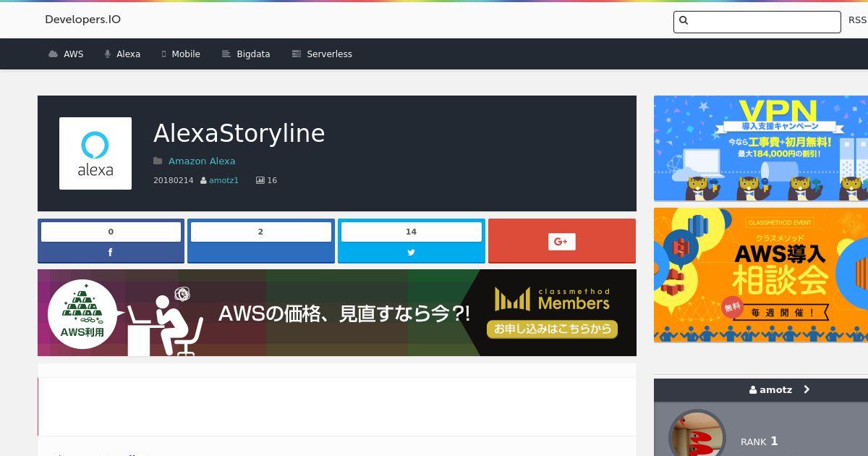The height and width of the screenshot is (456, 868).
Task: Click the search magnifier icon
Action: 684,21
